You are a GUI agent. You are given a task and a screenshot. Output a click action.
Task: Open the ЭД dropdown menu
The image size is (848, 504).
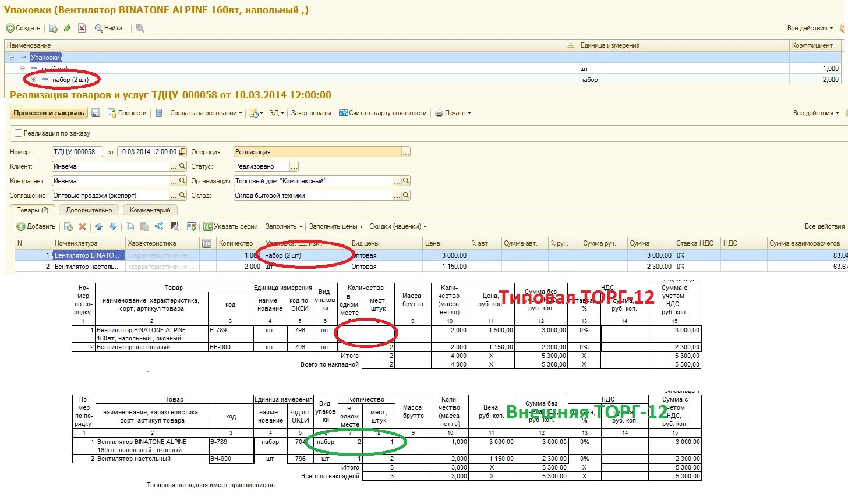[x=277, y=113]
